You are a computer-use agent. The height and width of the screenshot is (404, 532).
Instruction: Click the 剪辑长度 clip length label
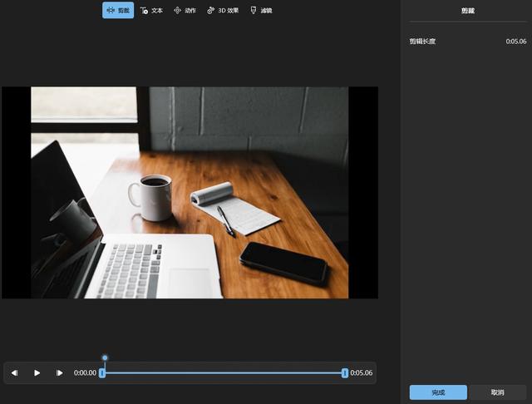tap(422, 42)
